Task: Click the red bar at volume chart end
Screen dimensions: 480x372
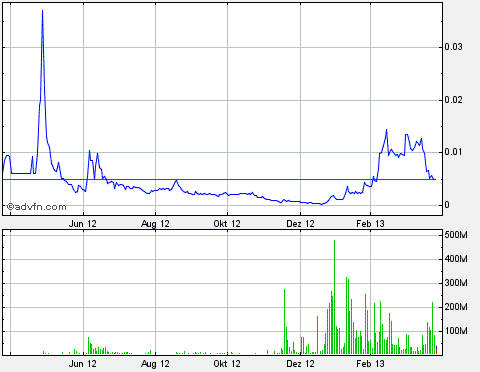Action: (x=437, y=351)
